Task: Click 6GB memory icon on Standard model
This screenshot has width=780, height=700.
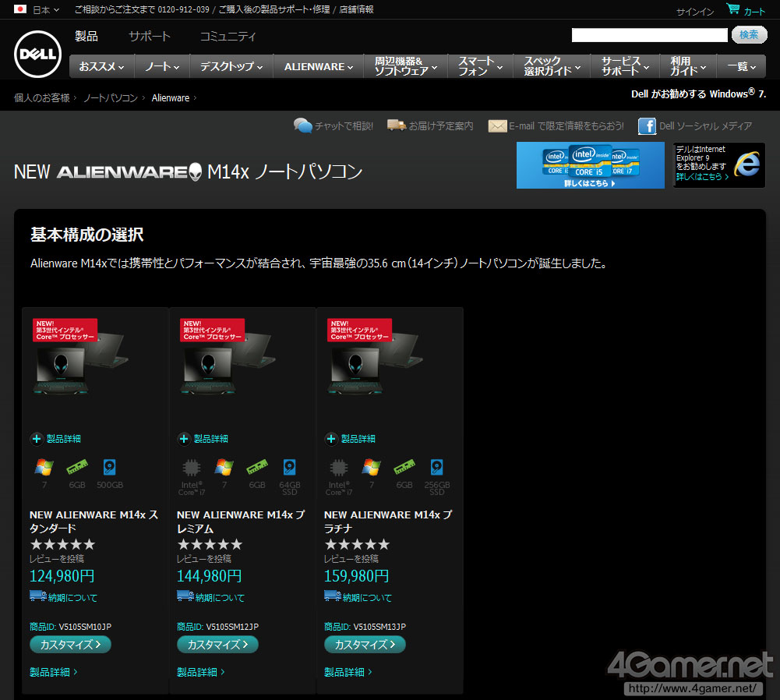Action: [77, 467]
